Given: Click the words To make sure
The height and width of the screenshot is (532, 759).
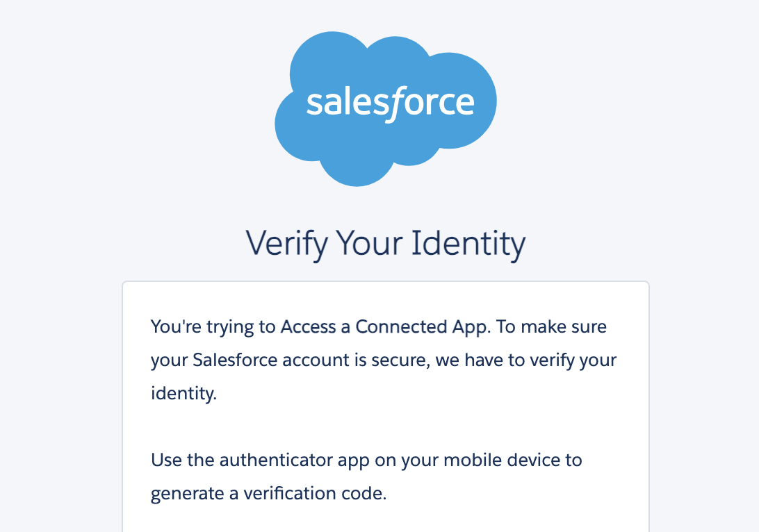Looking at the screenshot, I should tap(552, 327).
